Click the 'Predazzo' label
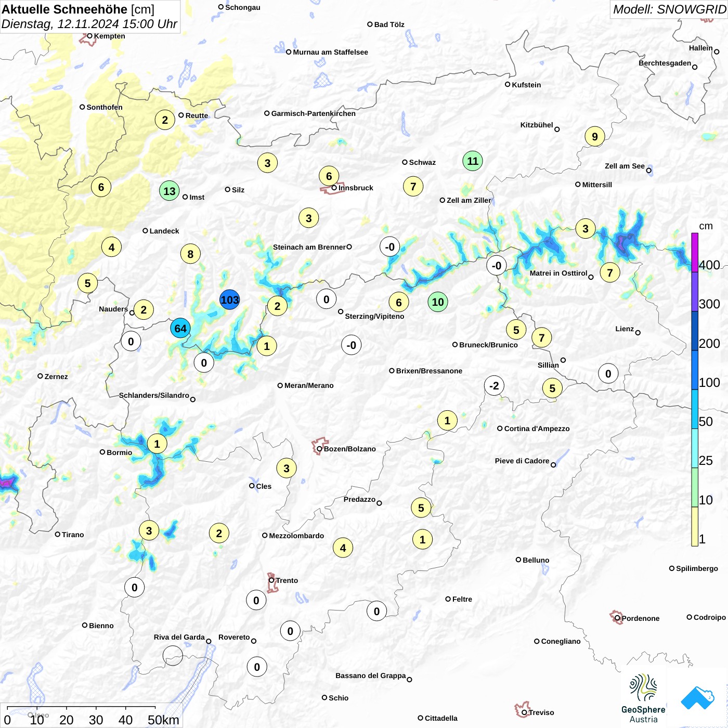The image size is (728, 728). 359,499
